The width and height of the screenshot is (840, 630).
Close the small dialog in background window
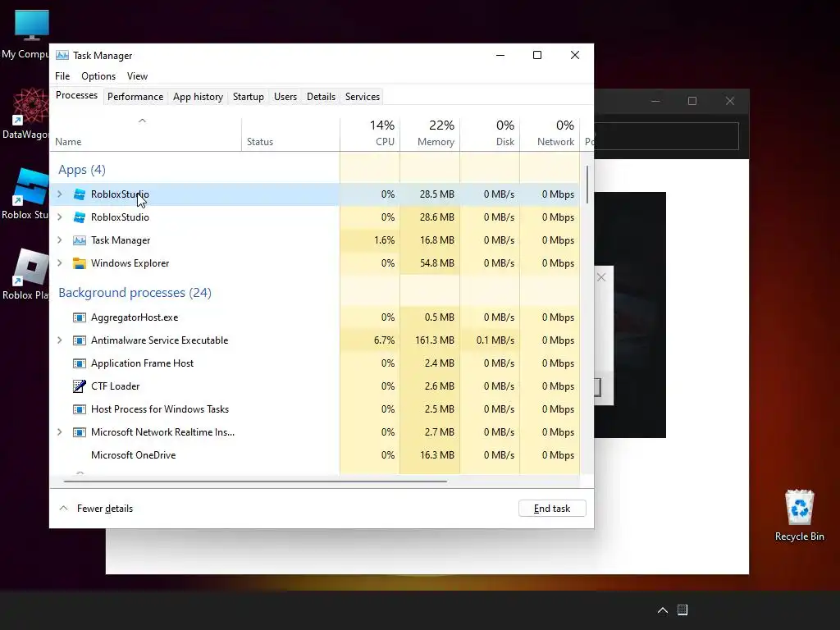(601, 277)
